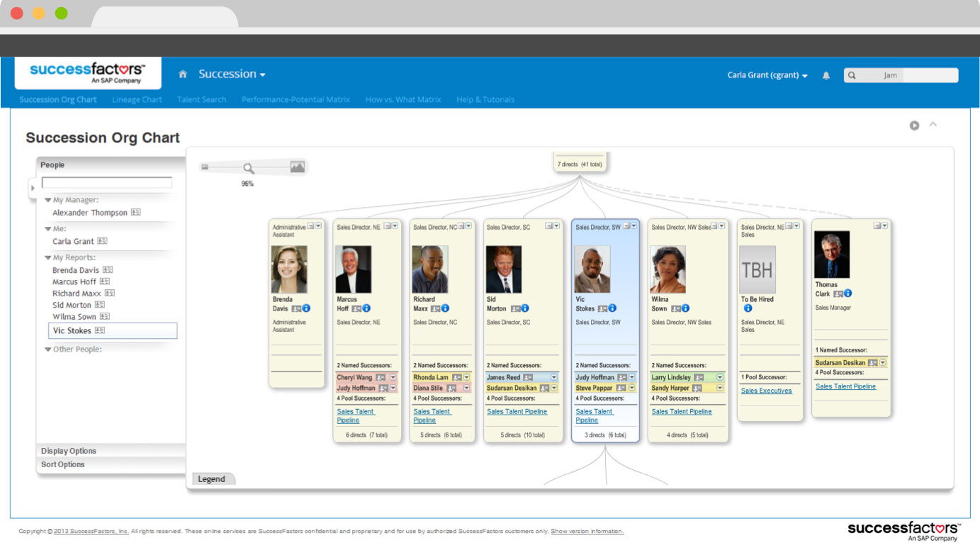Zoom in with the large picture icon
The width and height of the screenshot is (980, 543).
[x=298, y=167]
